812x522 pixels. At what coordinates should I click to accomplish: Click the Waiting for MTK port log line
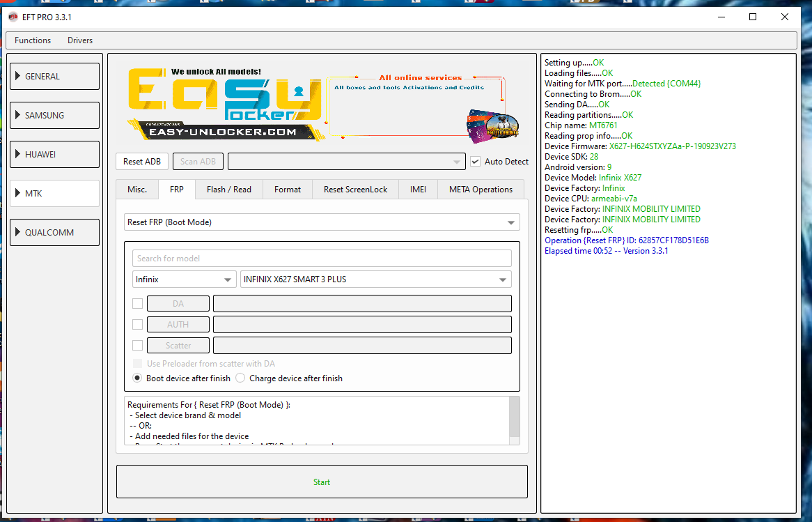[x=623, y=84]
